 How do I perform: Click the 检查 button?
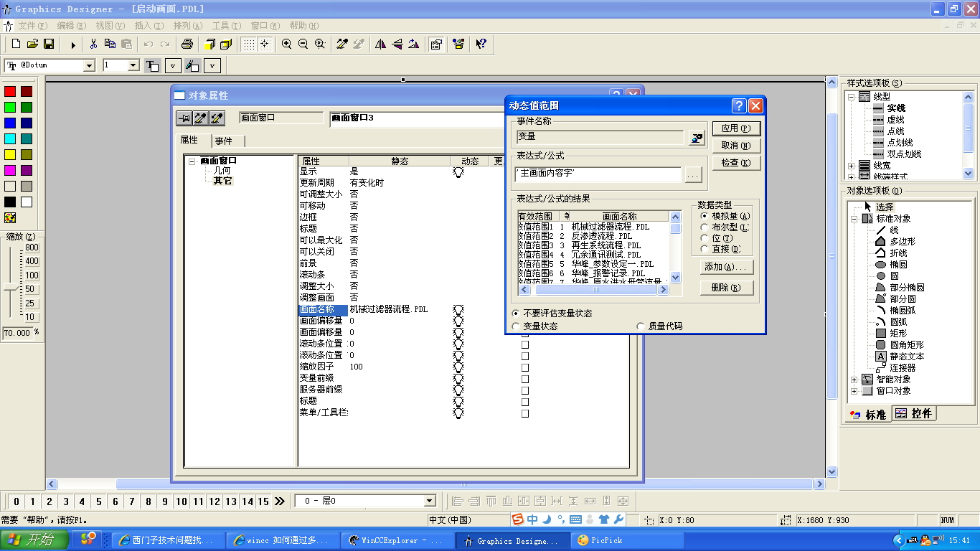click(736, 163)
